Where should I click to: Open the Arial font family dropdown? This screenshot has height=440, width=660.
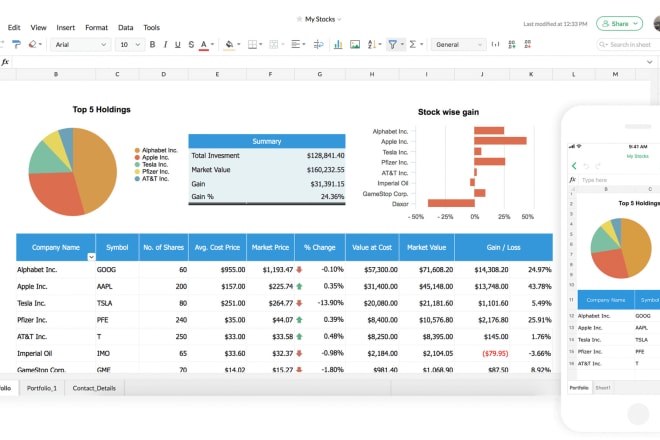80,44
